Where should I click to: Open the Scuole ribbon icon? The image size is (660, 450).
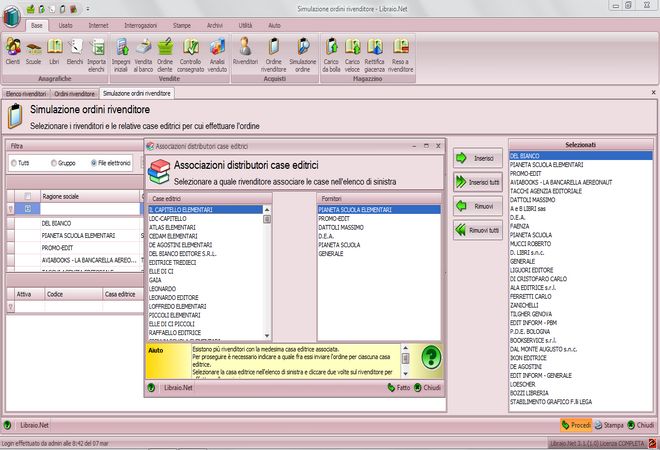pyautogui.click(x=34, y=51)
